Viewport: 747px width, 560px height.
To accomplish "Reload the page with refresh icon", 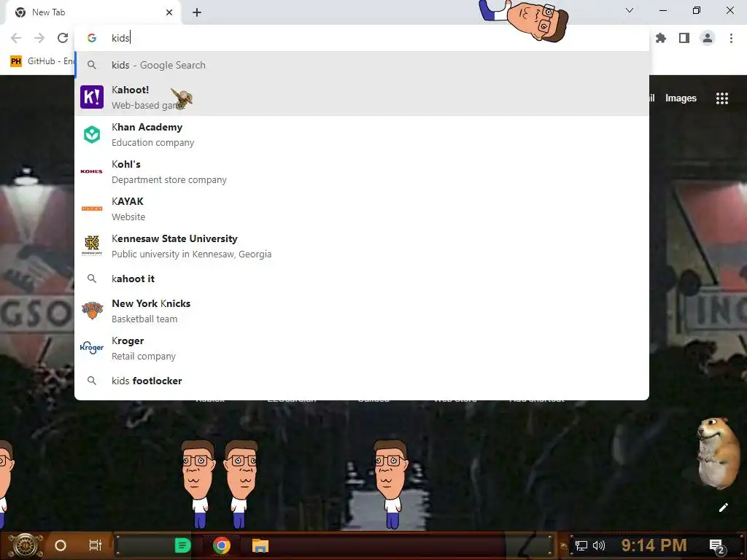I will 63,38.
